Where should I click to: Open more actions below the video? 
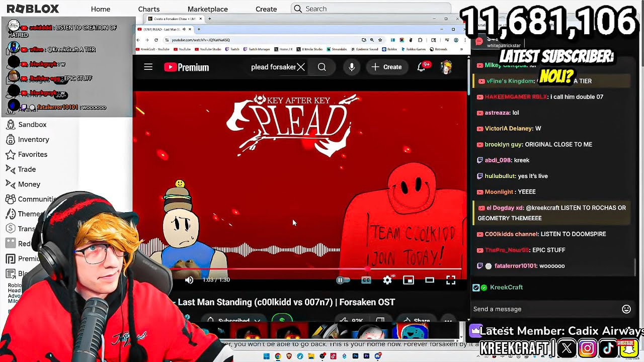point(448,320)
